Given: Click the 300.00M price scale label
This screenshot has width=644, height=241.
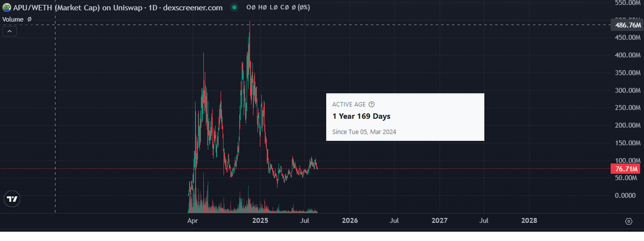Looking at the screenshot, I should point(628,90).
